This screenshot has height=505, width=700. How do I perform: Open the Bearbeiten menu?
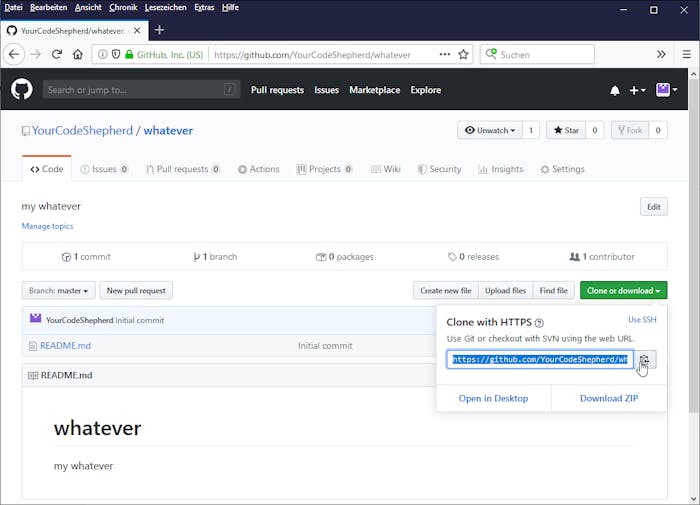tap(49, 8)
